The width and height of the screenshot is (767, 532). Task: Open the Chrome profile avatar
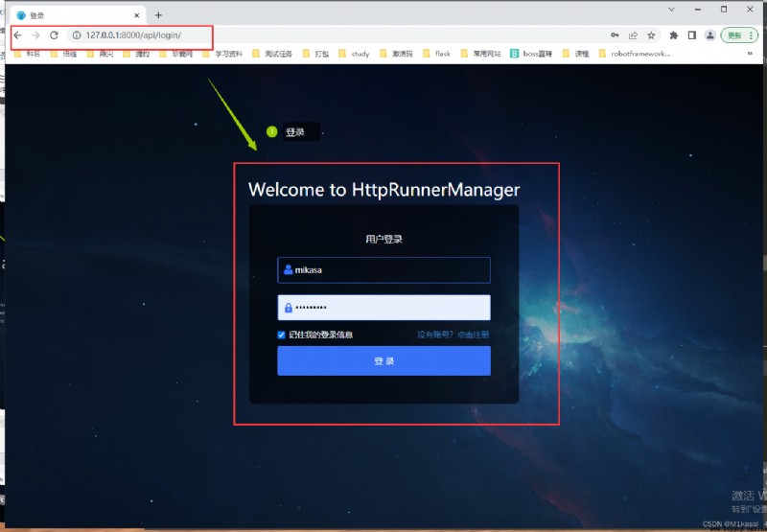coord(709,35)
